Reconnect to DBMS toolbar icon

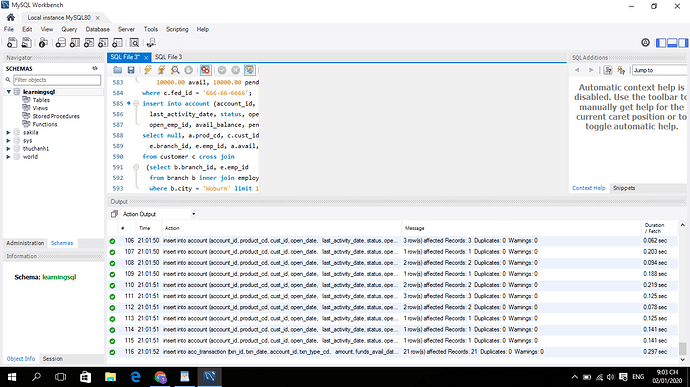coord(151,43)
